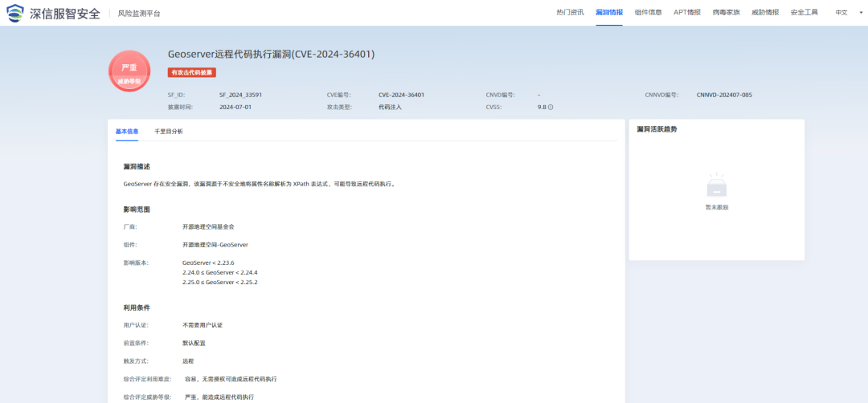Click the vendor value 开源地理空间基金会
868x403 pixels.
[x=209, y=226]
